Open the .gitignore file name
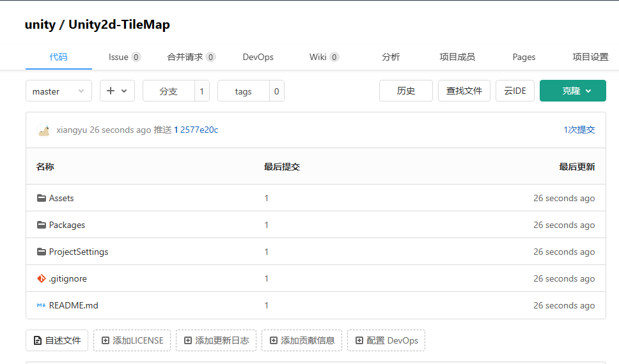 pyautogui.click(x=68, y=278)
